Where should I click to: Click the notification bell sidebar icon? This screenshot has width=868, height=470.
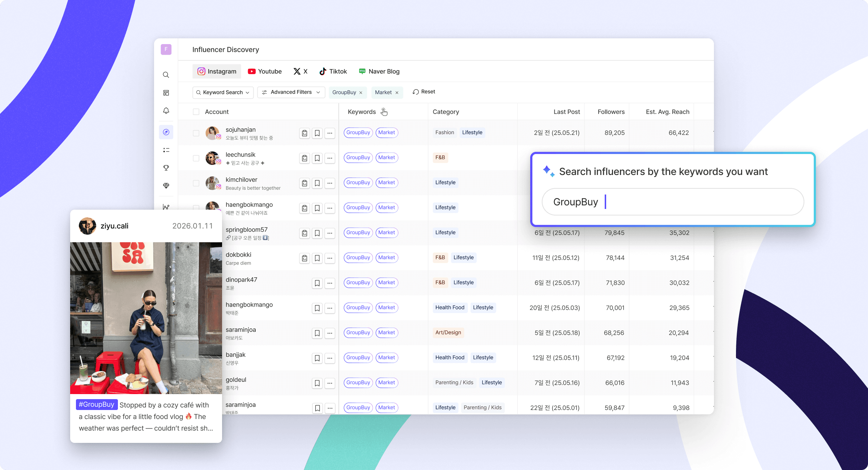tap(166, 111)
